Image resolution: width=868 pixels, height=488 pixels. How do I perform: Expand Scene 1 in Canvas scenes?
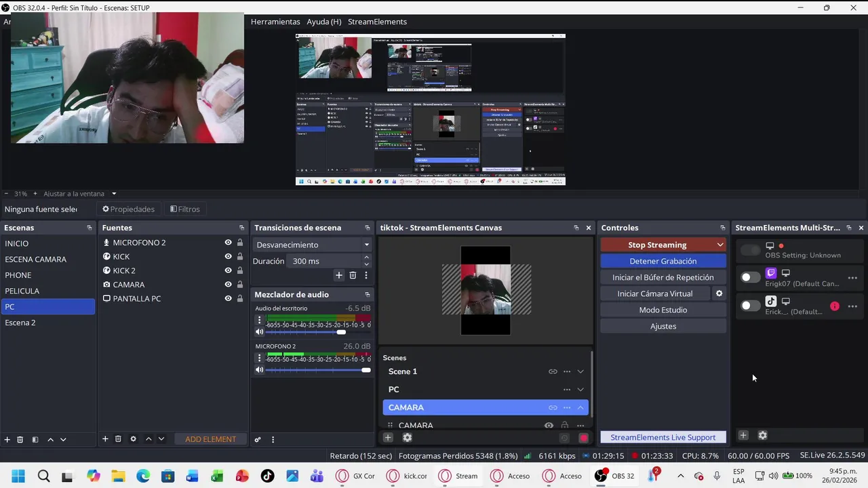(x=580, y=371)
